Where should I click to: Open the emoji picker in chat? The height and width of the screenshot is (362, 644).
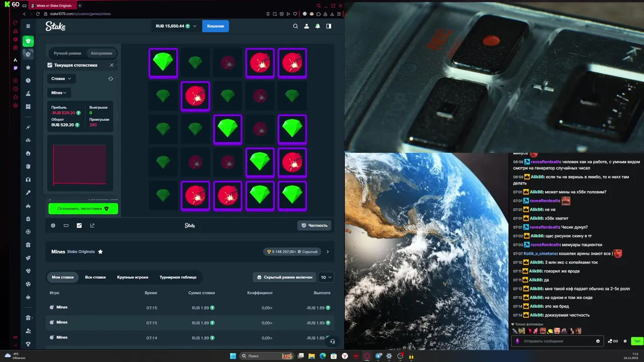pyautogui.click(x=598, y=341)
